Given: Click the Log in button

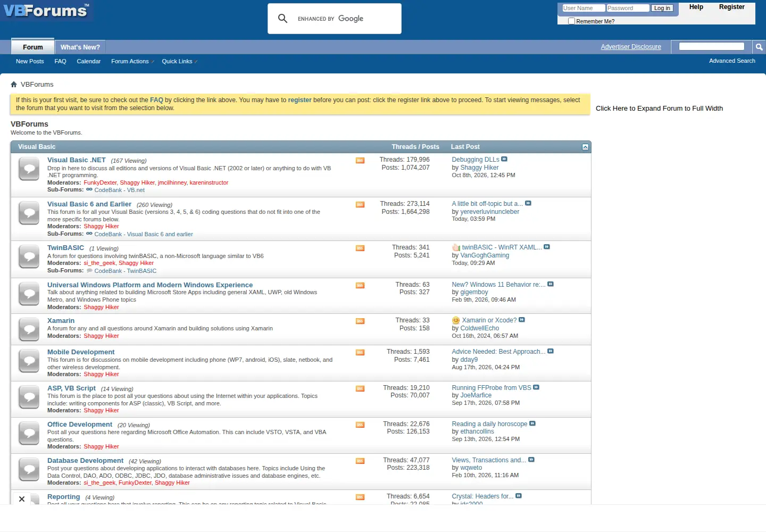Looking at the screenshot, I should point(662,8).
